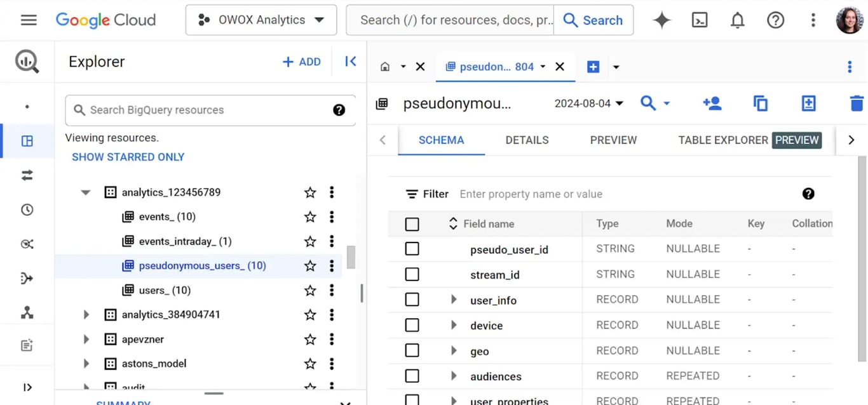This screenshot has height=405, width=868.
Task: Switch to the SCHEMA tab
Action: (x=441, y=140)
